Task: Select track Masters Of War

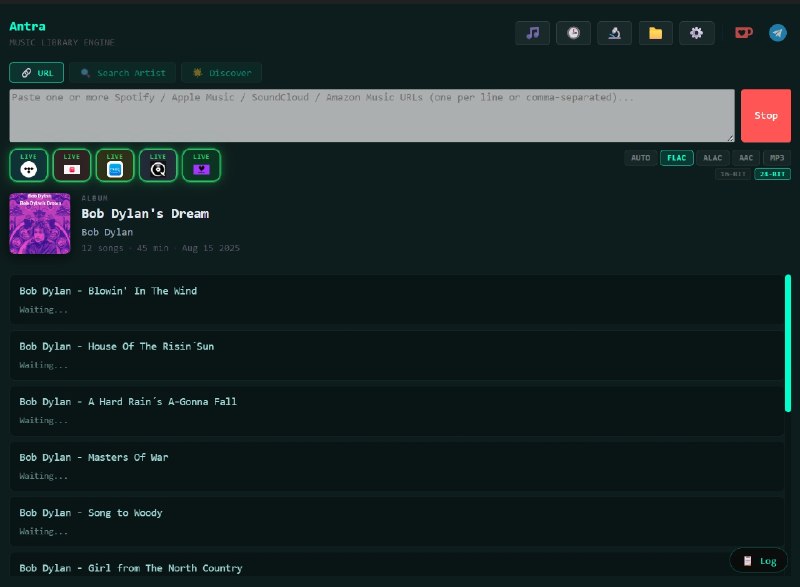Action: (397, 466)
